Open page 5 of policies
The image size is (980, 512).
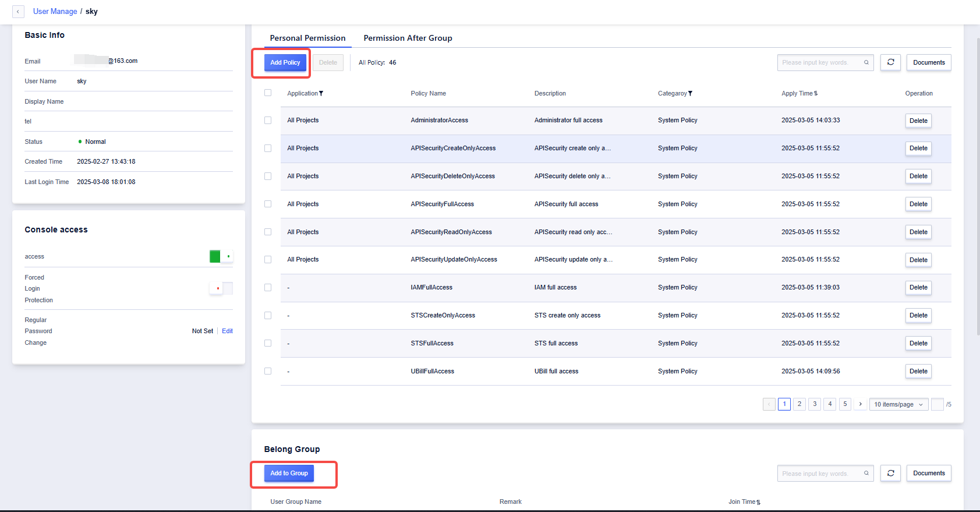click(845, 404)
